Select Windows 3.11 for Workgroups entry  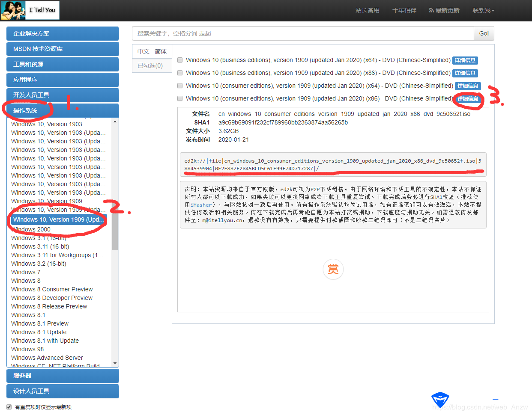pyautogui.click(x=57, y=255)
